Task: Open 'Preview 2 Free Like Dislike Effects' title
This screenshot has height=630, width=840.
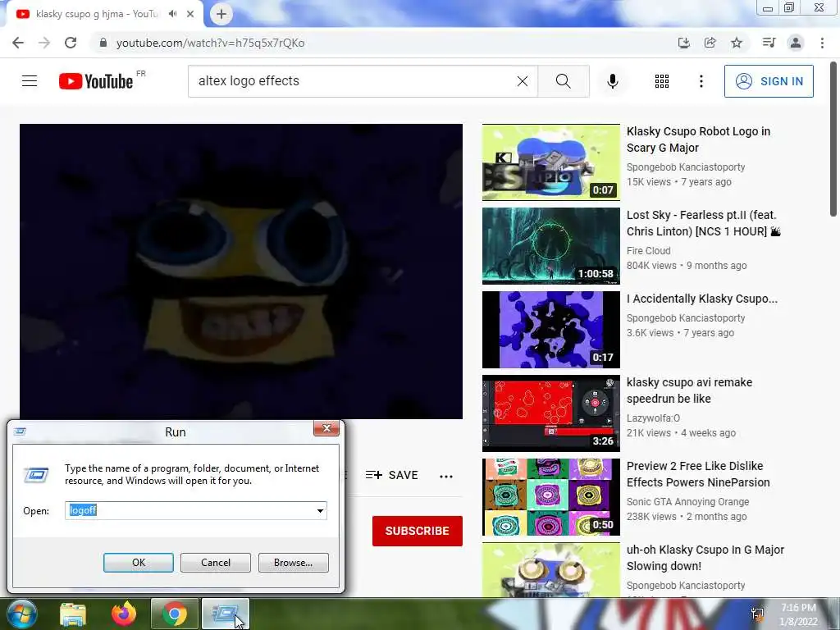Action: (698, 473)
